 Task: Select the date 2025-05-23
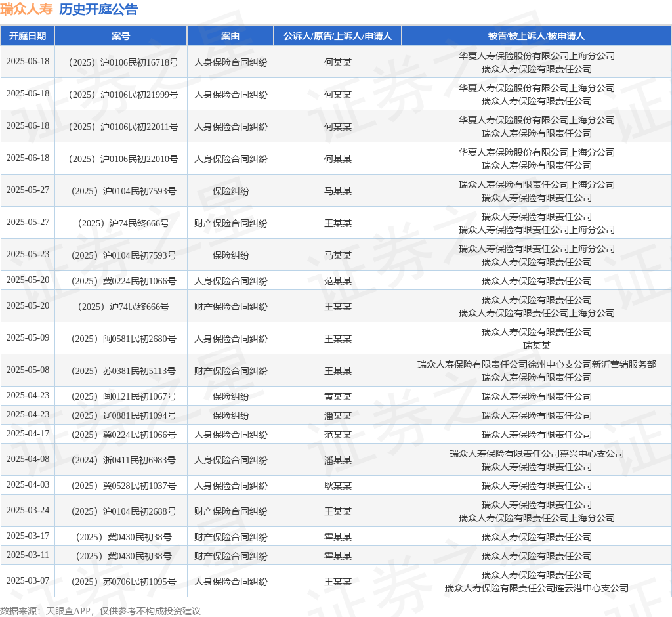click(28, 254)
